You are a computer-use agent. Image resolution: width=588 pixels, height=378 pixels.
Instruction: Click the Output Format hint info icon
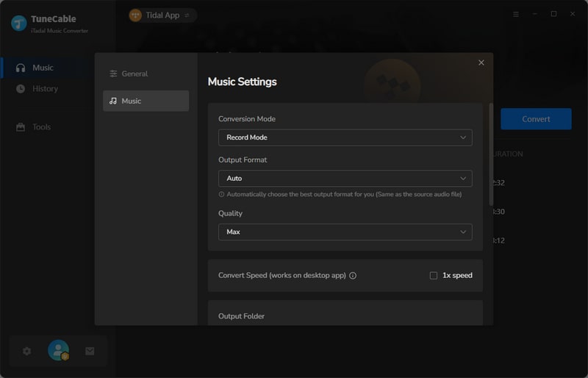(x=222, y=194)
